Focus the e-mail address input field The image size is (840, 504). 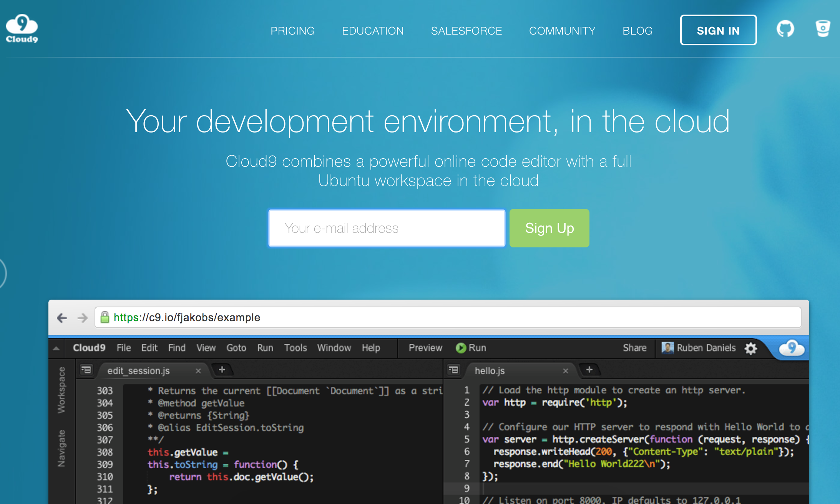click(387, 228)
